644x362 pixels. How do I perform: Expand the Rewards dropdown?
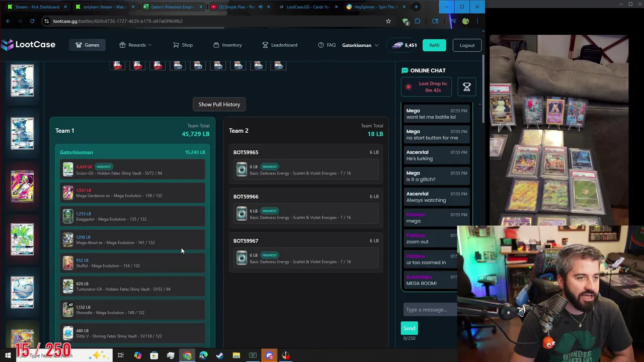point(135,45)
